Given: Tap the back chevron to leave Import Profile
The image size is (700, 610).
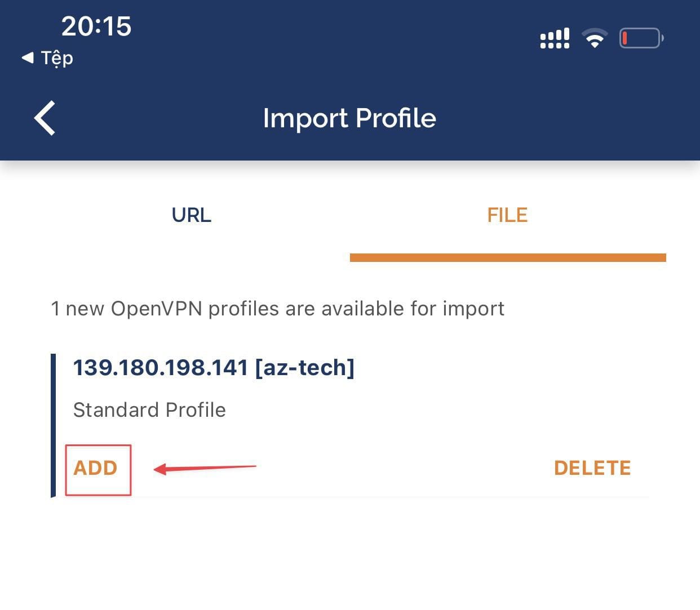Looking at the screenshot, I should point(45,118).
